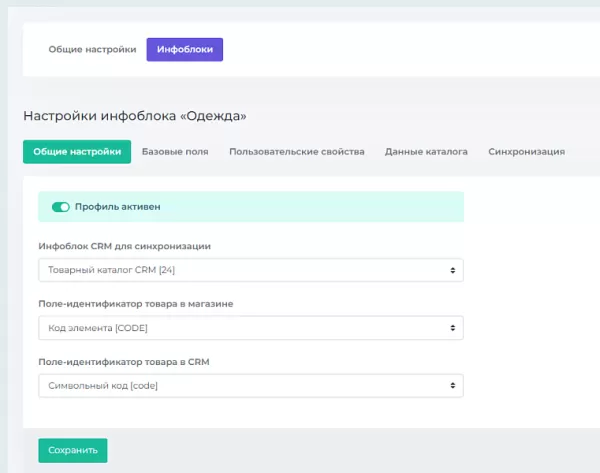
Task: Switch to the Инфоблоки tab
Action: pos(185,49)
